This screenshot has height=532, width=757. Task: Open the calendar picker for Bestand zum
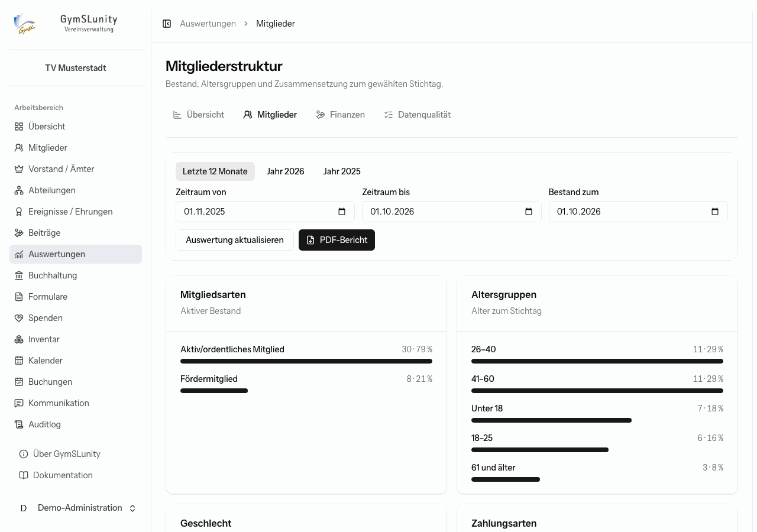tap(715, 212)
